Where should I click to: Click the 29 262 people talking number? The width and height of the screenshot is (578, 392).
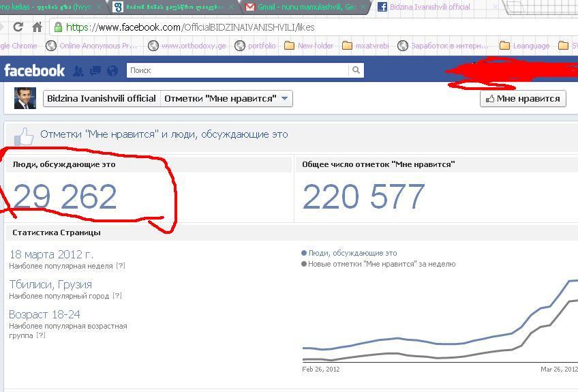point(65,196)
